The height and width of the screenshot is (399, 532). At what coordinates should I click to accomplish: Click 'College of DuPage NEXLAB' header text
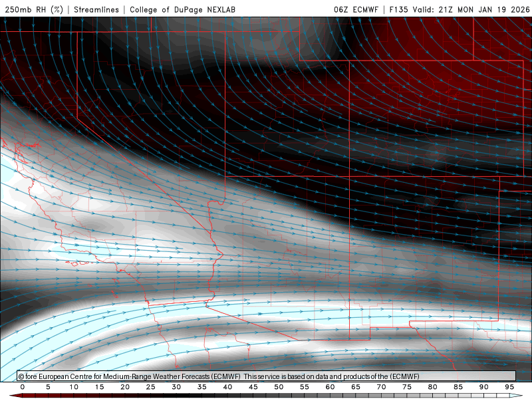point(182,9)
